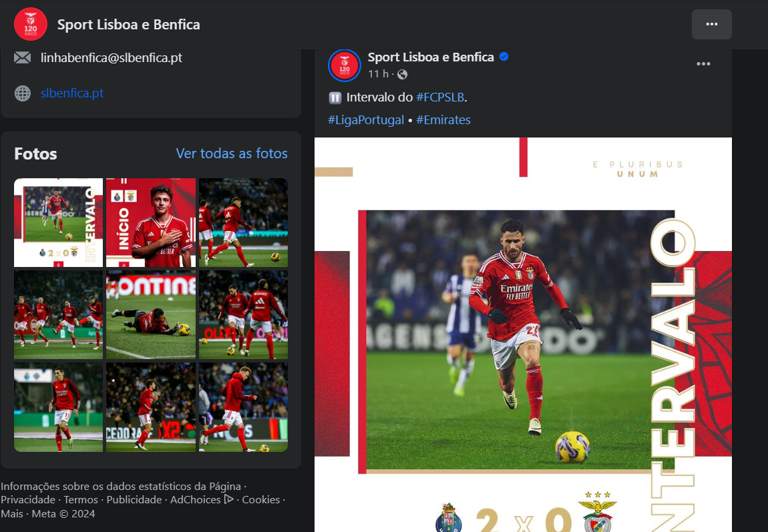
Task: Open the goalkeeper diving photo thumbnail
Action: pyautogui.click(x=151, y=314)
